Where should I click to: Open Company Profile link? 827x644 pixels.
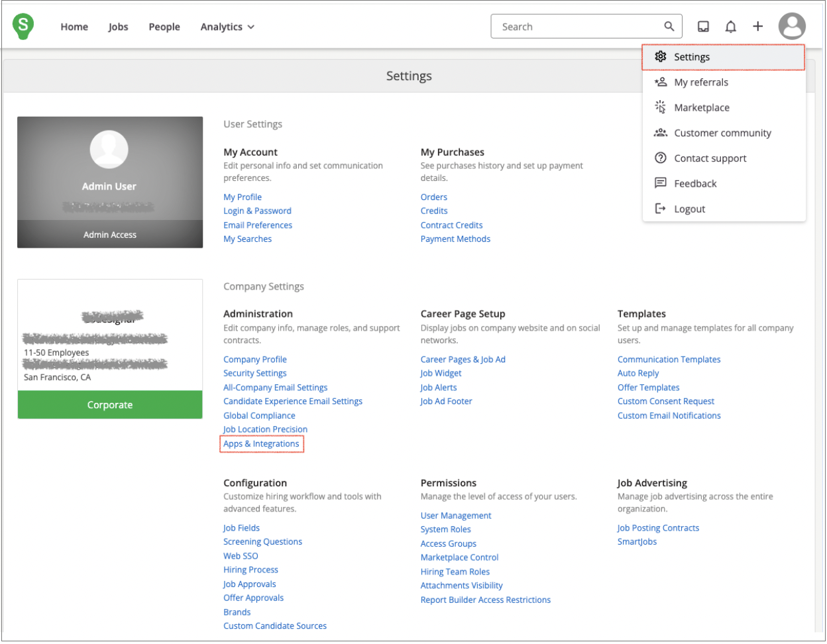[x=255, y=360]
